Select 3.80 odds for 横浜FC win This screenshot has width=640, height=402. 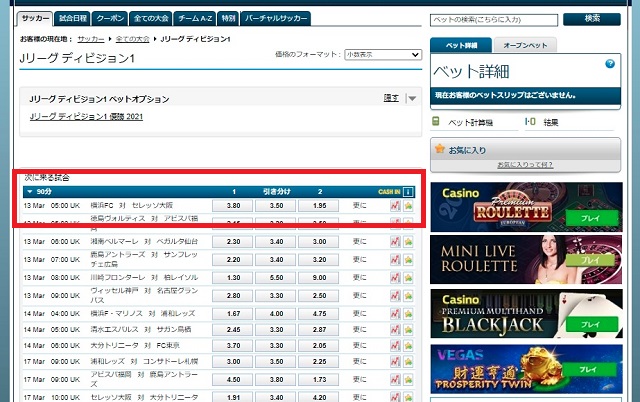point(234,205)
